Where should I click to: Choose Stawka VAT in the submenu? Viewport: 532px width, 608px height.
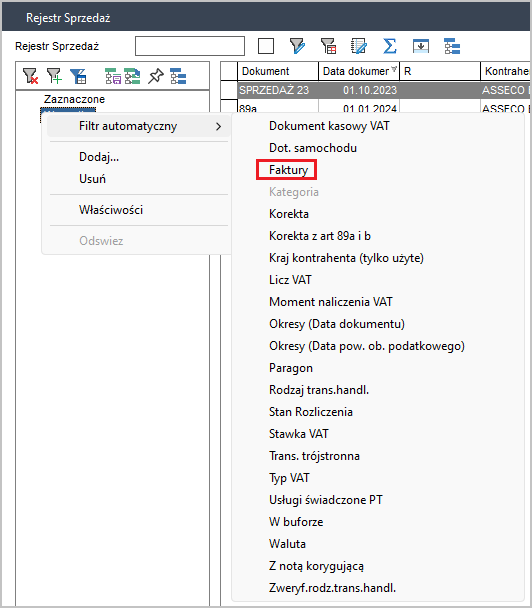click(299, 434)
